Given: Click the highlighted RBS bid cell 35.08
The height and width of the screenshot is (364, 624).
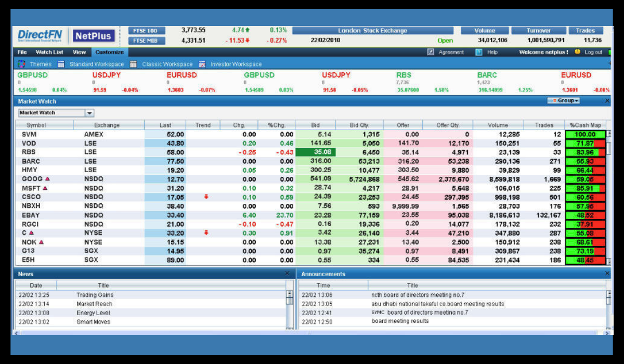Looking at the screenshot, I should (316, 152).
